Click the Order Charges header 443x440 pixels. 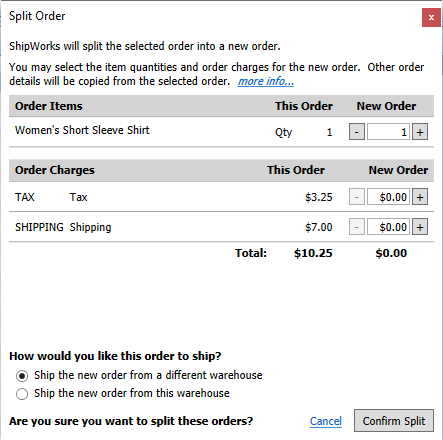click(55, 170)
